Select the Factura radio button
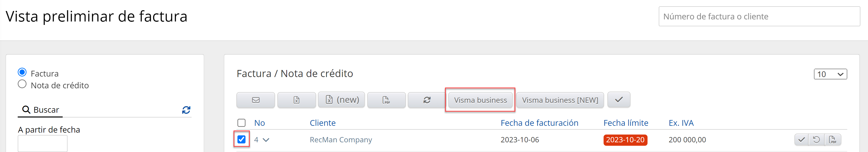Screen dimensions: 868x152 tap(22, 72)
